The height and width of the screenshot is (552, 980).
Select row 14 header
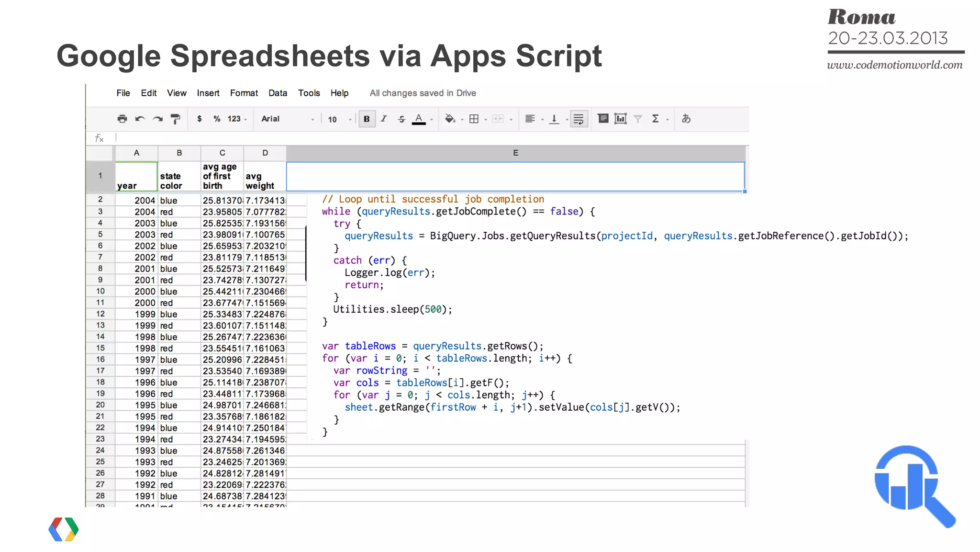(x=100, y=337)
